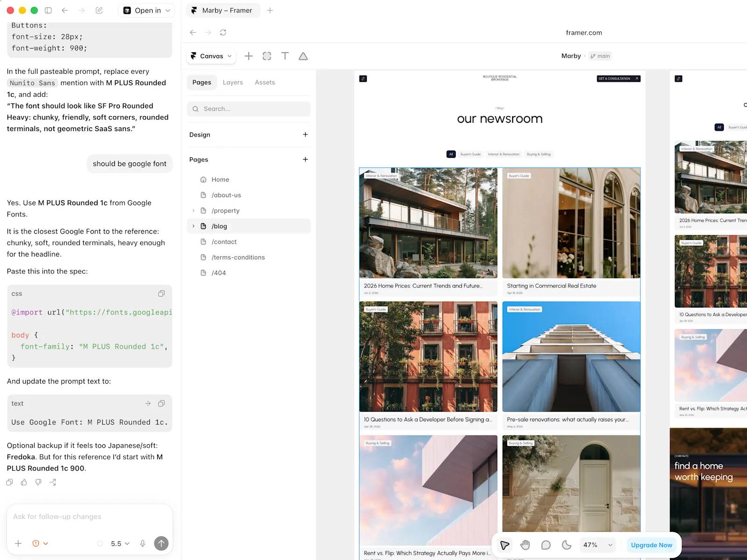Open the 'Open in' dropdown

(147, 10)
